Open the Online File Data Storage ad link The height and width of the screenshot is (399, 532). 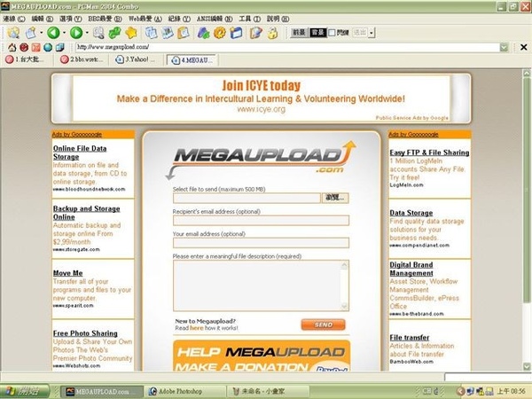[80, 153]
